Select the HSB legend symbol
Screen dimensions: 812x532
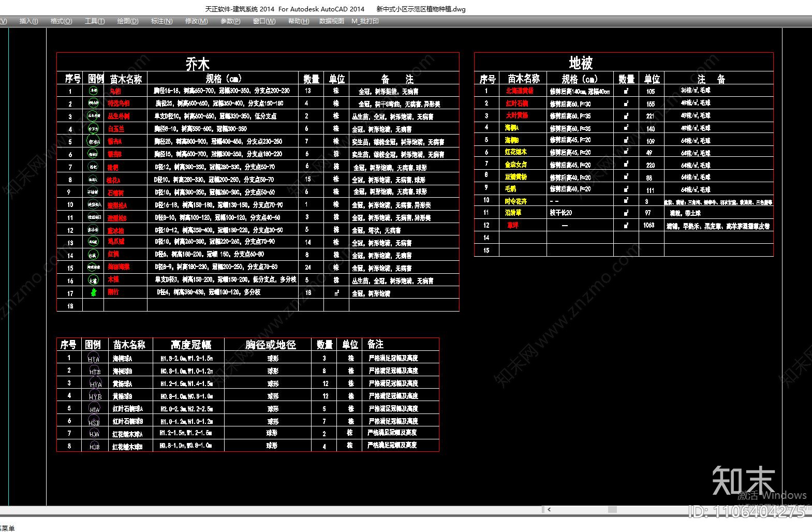pos(94,421)
